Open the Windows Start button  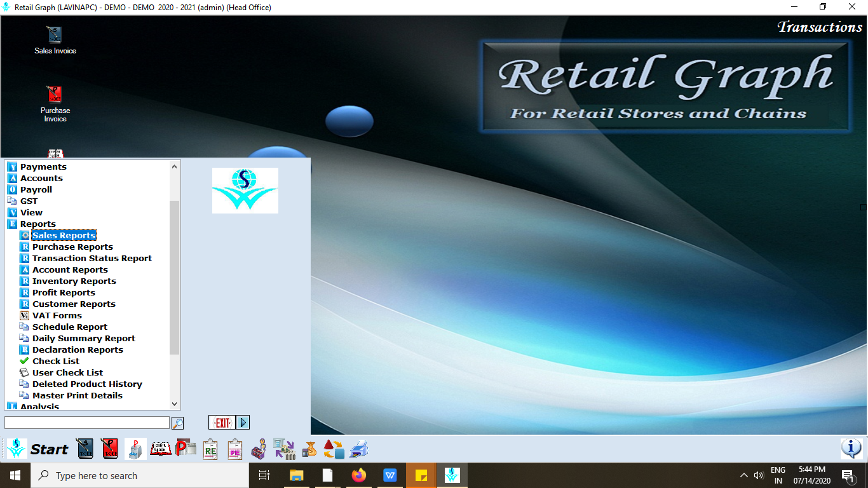click(x=15, y=475)
